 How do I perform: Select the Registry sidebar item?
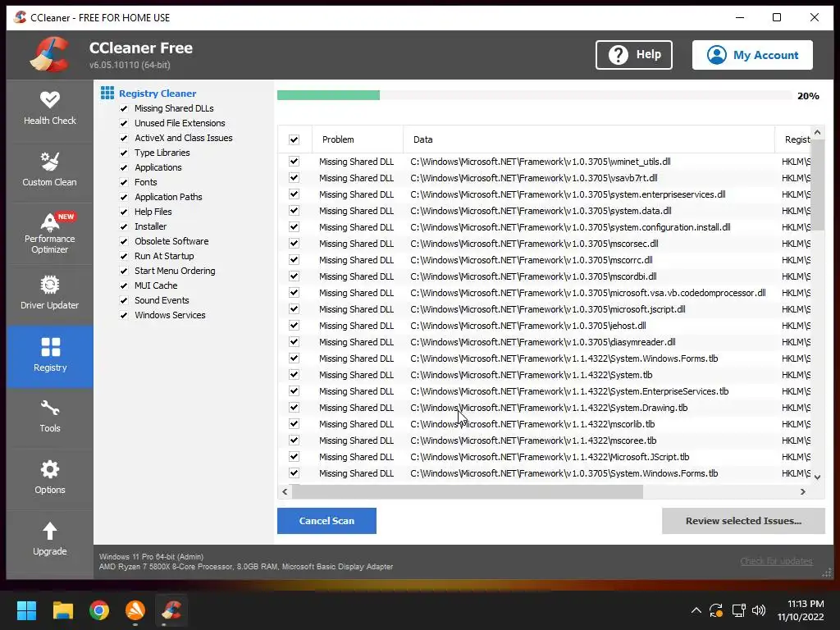50,356
